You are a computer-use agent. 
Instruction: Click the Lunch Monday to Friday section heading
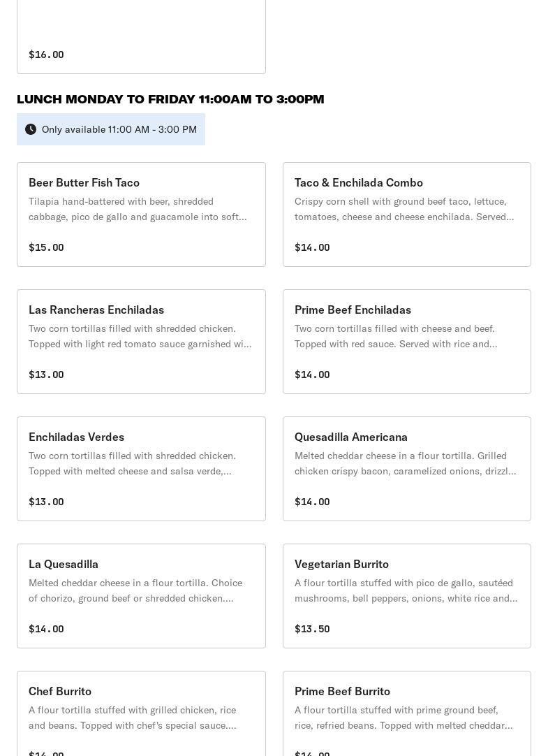(170, 99)
